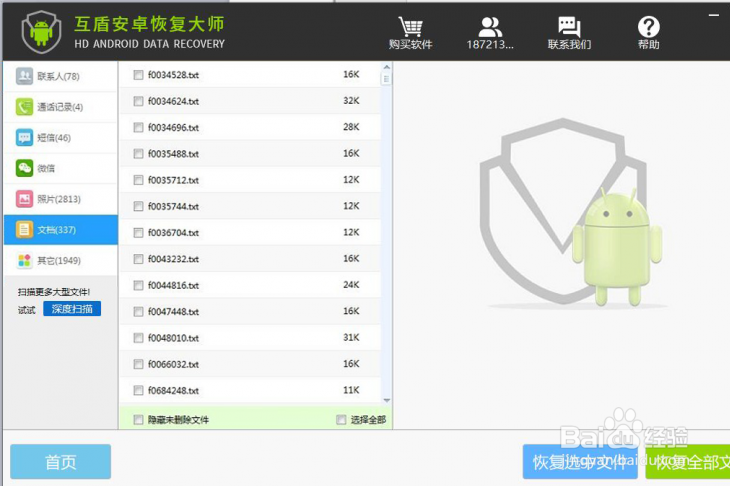Select the photos icon in sidebar

pyautogui.click(x=24, y=199)
